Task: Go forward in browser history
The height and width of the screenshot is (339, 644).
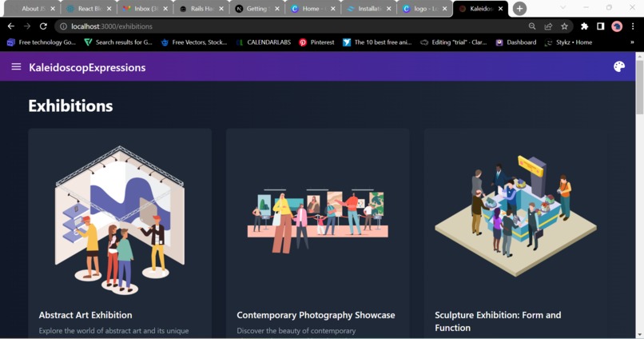Action: 27,26
